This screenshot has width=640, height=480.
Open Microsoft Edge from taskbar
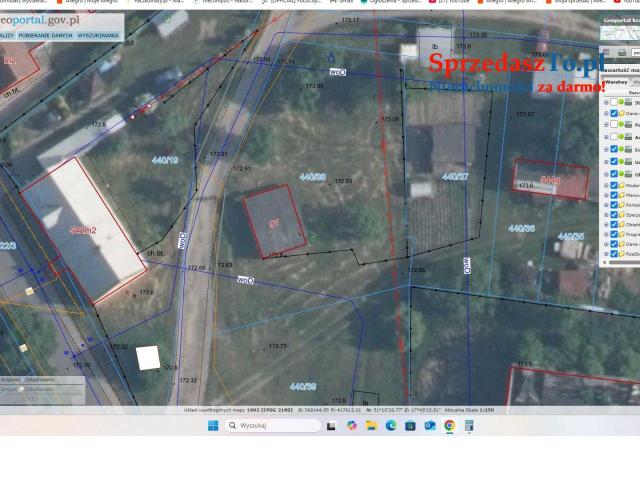click(x=391, y=425)
